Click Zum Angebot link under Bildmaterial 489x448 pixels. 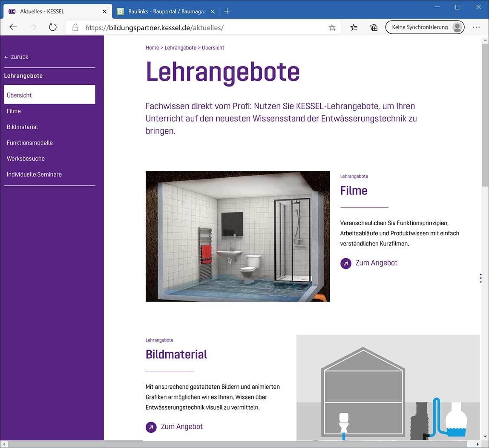tap(182, 427)
